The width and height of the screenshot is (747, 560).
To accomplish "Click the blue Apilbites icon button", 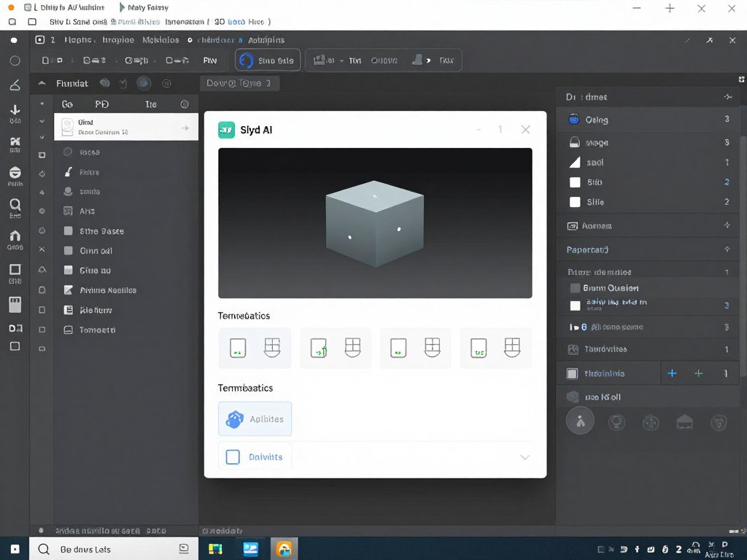I will 255,419.
